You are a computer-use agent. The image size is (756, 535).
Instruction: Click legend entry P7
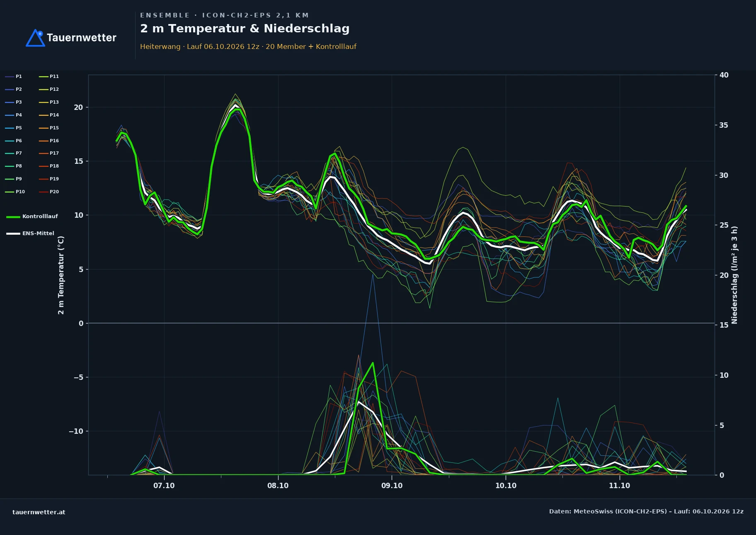point(13,153)
